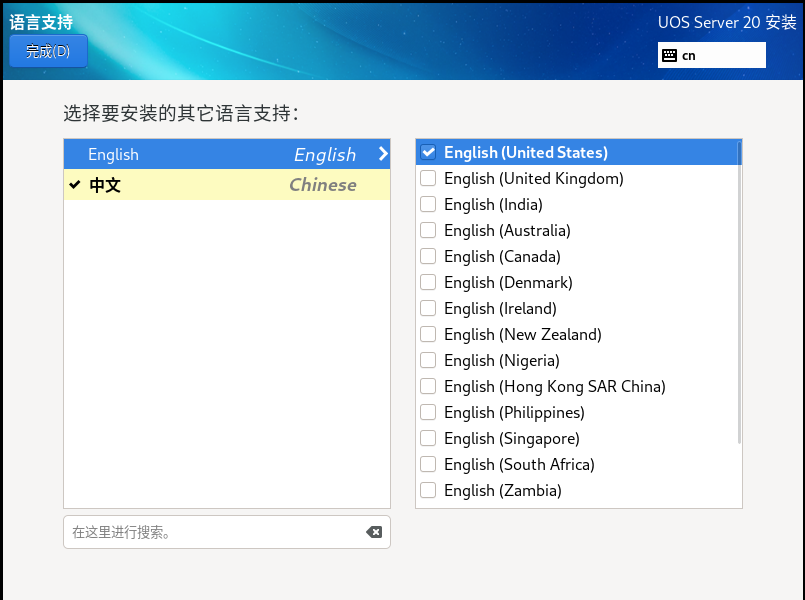805x600 pixels.
Task: Click 完成(D) to finish language setup
Action: [x=48, y=51]
